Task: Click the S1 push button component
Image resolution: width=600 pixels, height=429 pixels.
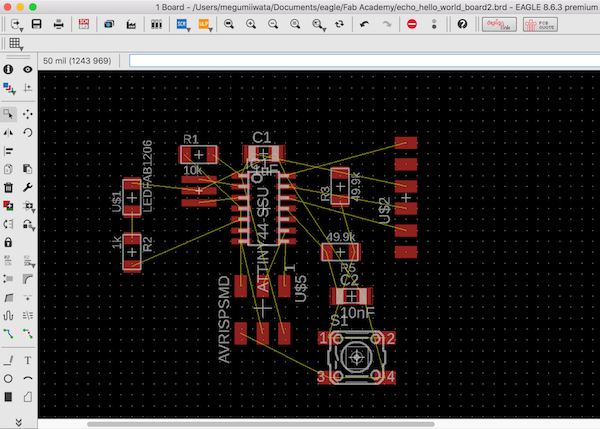Action: [357, 357]
